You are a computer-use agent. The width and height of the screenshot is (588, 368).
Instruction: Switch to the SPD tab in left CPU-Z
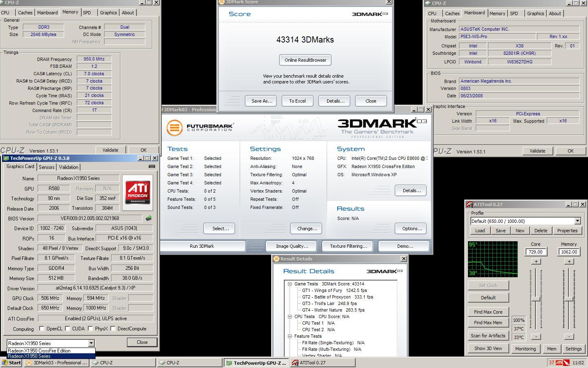[x=87, y=13]
